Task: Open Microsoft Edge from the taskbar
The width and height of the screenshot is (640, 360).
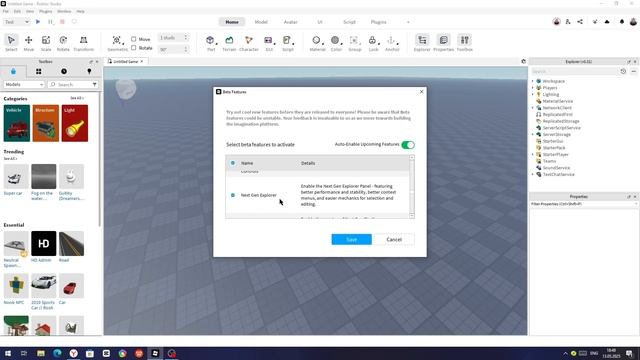Action: pyautogui.click(x=57, y=353)
